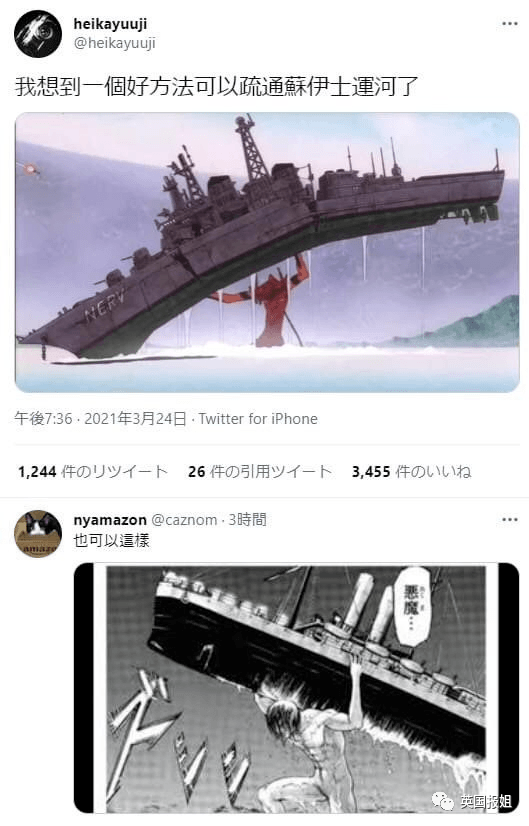Open heikayuuji's profile avatar
This screenshot has width=529, height=826.
pyautogui.click(x=37, y=34)
